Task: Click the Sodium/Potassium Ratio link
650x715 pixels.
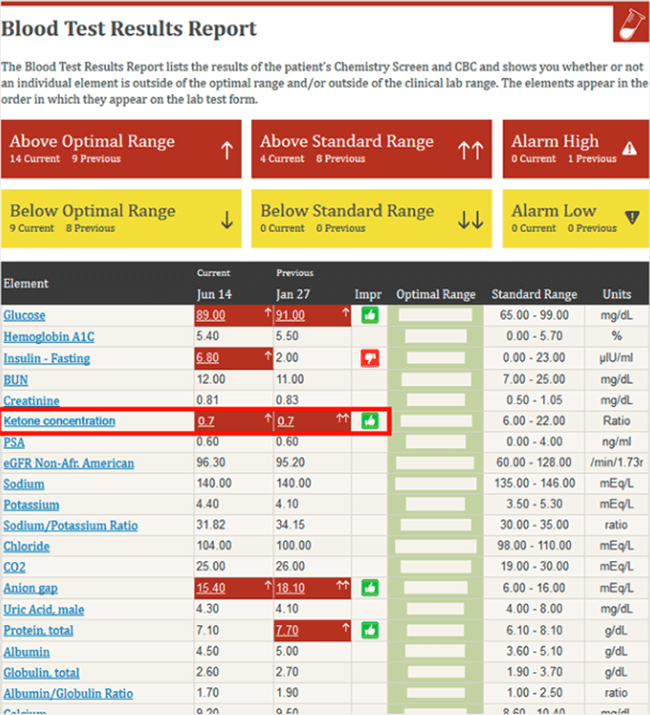Action: 71,526
